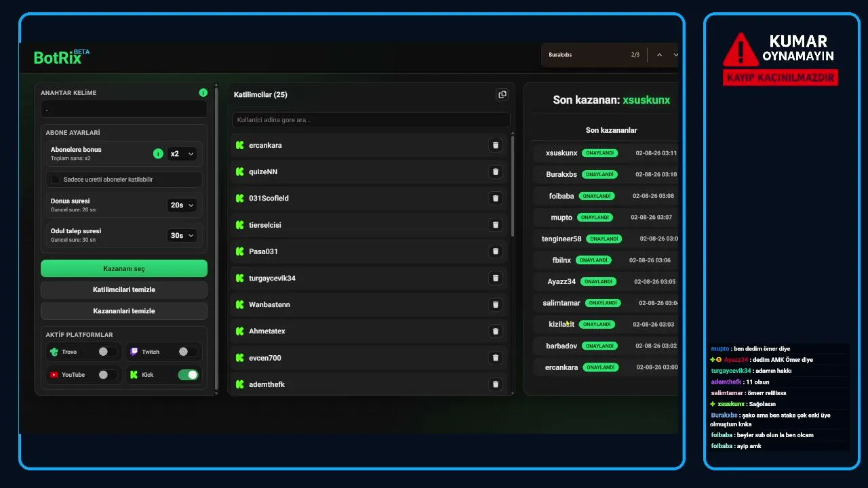The width and height of the screenshot is (868, 488).
Task: Click the Kazananı seç button
Action: click(x=124, y=268)
